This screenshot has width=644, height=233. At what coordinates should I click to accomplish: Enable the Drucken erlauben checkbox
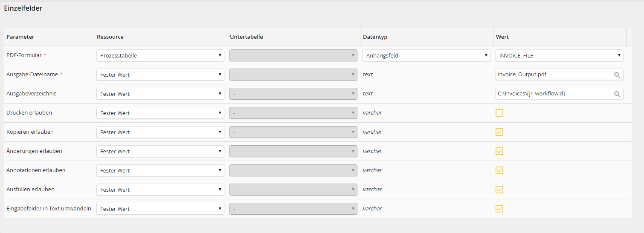(499, 113)
